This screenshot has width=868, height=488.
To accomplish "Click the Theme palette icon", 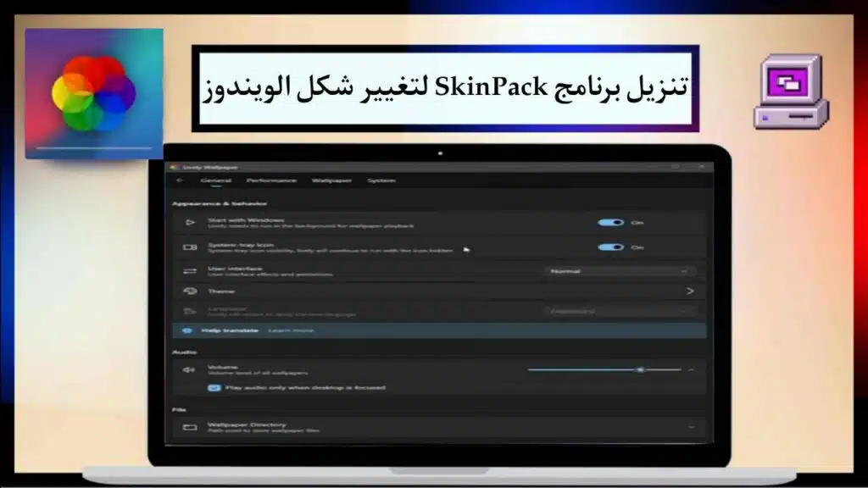I will pyautogui.click(x=190, y=291).
